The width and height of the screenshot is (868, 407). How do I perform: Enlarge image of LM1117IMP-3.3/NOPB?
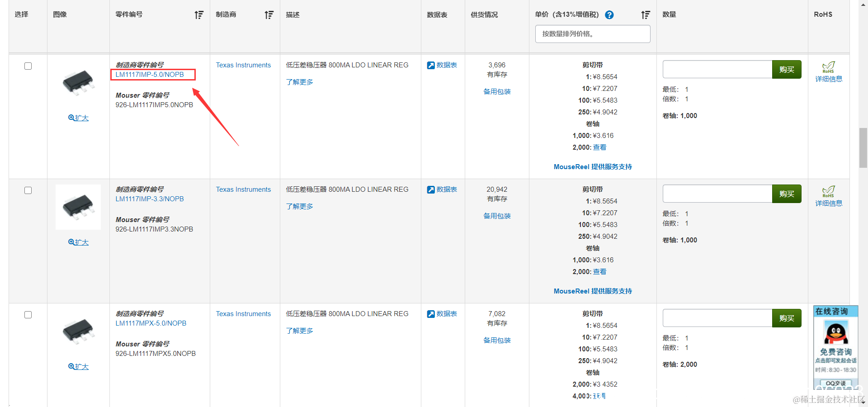tap(78, 242)
